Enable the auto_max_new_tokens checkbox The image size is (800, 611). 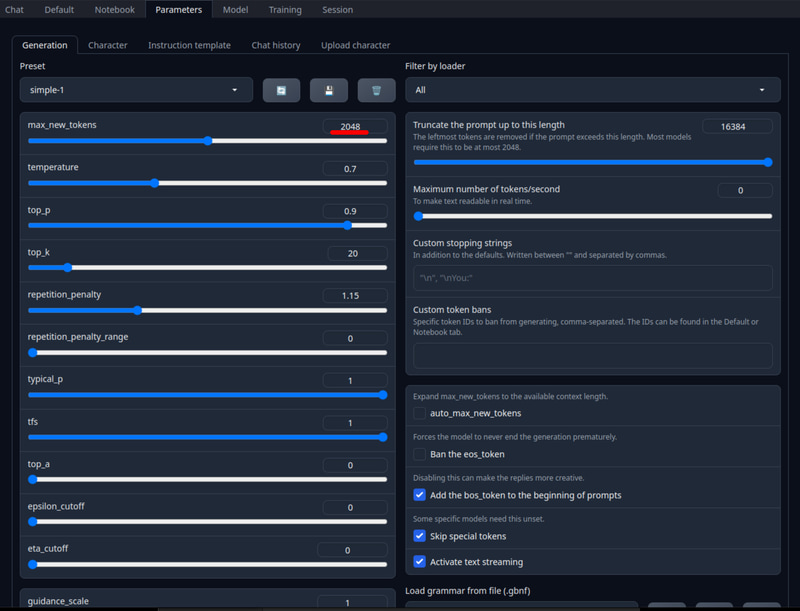coord(419,413)
